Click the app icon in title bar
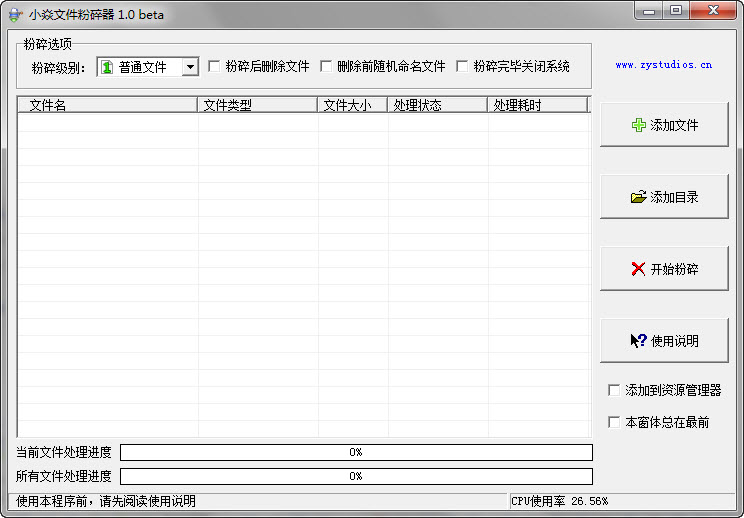This screenshot has height=518, width=744. (15, 15)
